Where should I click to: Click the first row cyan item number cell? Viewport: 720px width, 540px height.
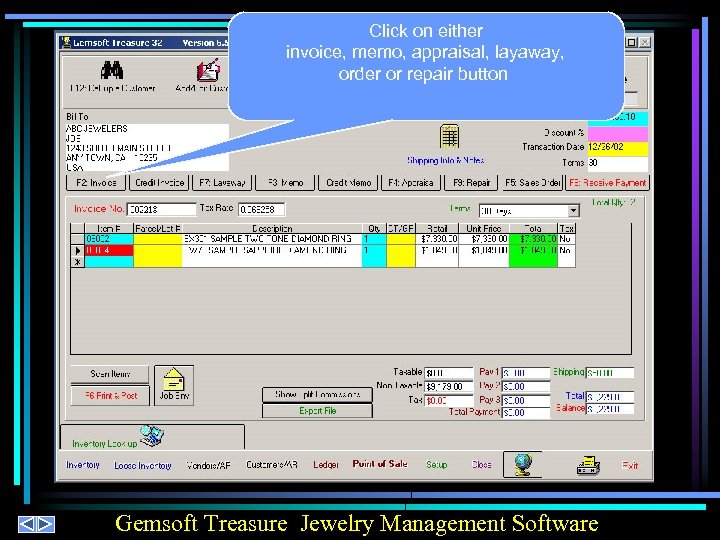click(109, 239)
